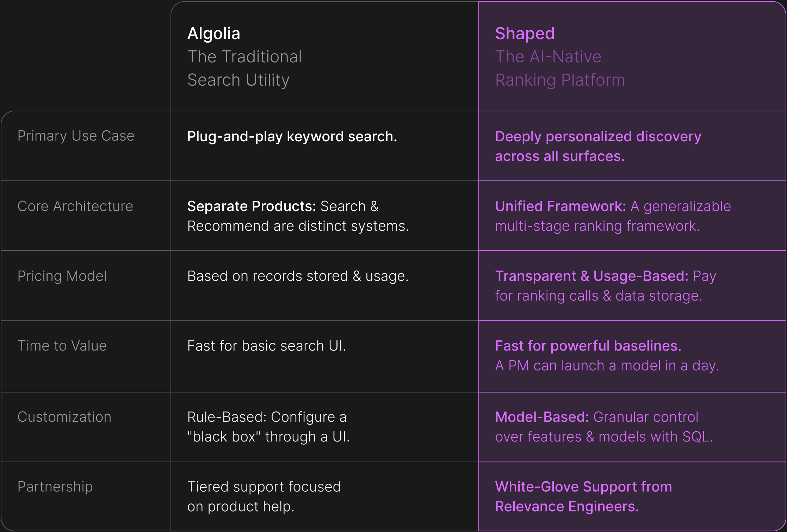
Task: Click the Partnership row label
Action: [55, 487]
